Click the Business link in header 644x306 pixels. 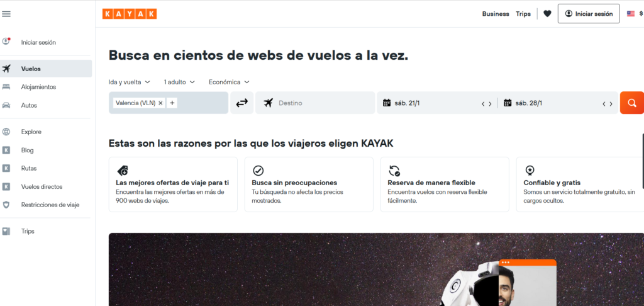coord(496,14)
